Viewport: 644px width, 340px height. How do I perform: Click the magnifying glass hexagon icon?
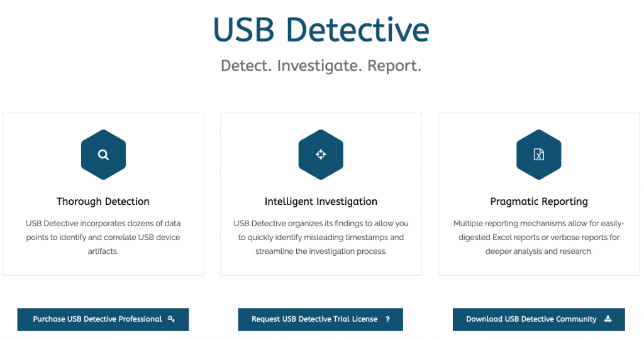pos(103,155)
